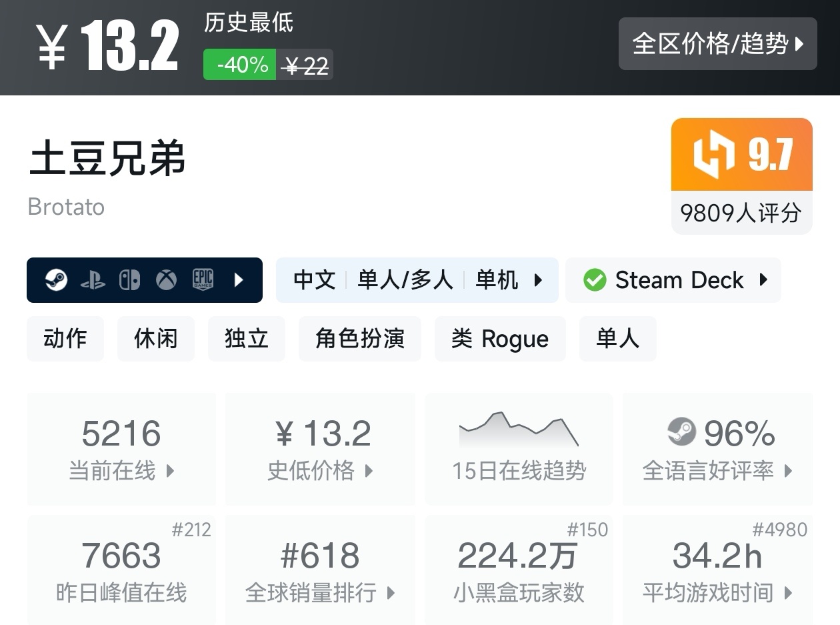
Task: Expand language and mode details arrow
Action: click(538, 280)
